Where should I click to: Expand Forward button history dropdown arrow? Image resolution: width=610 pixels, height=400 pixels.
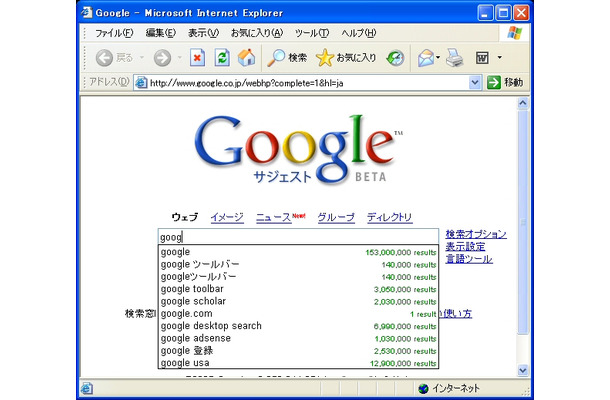click(x=179, y=58)
